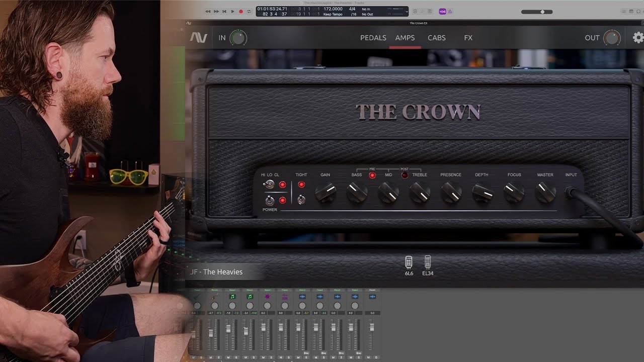The image size is (644, 362).
Task: Click the fast forward transport button
Action: click(x=216, y=11)
